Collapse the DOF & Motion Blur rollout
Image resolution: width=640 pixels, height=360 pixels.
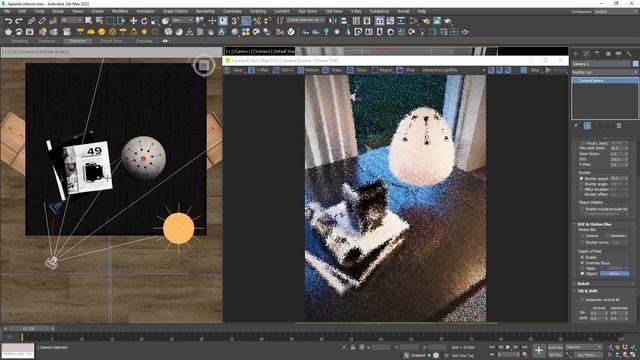click(x=594, y=224)
